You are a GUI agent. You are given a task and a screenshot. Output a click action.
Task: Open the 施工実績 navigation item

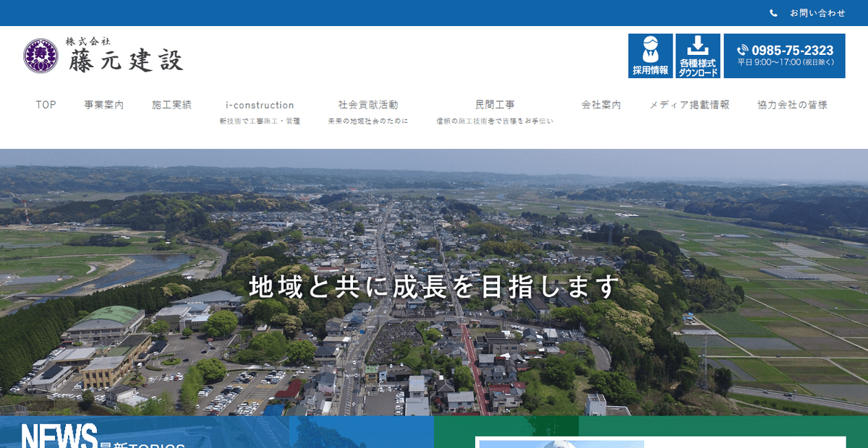coord(172,104)
